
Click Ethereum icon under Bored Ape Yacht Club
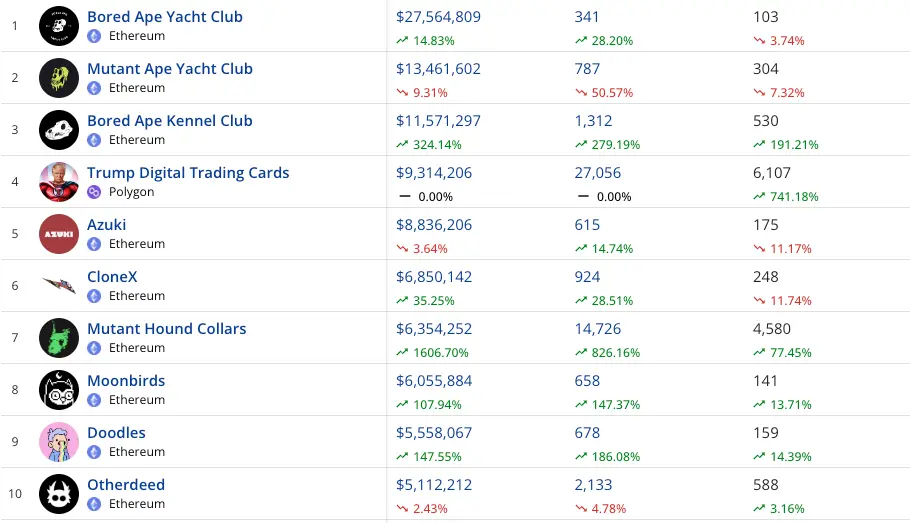(x=94, y=36)
